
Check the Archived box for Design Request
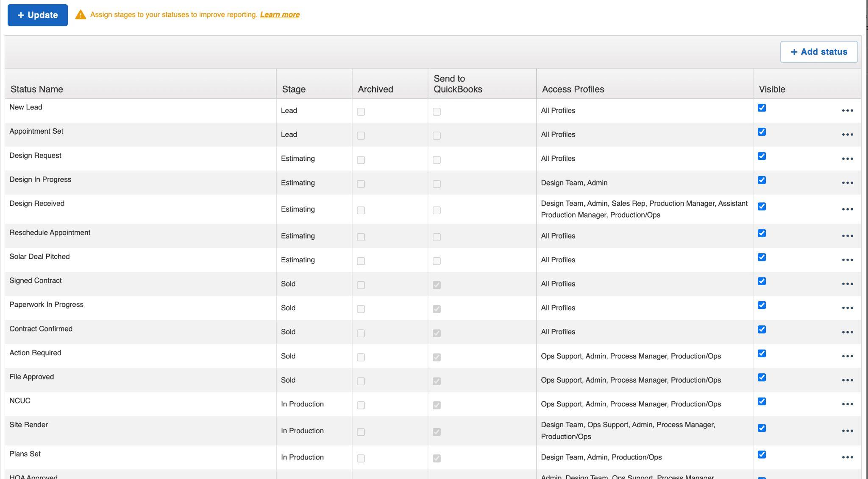(361, 160)
